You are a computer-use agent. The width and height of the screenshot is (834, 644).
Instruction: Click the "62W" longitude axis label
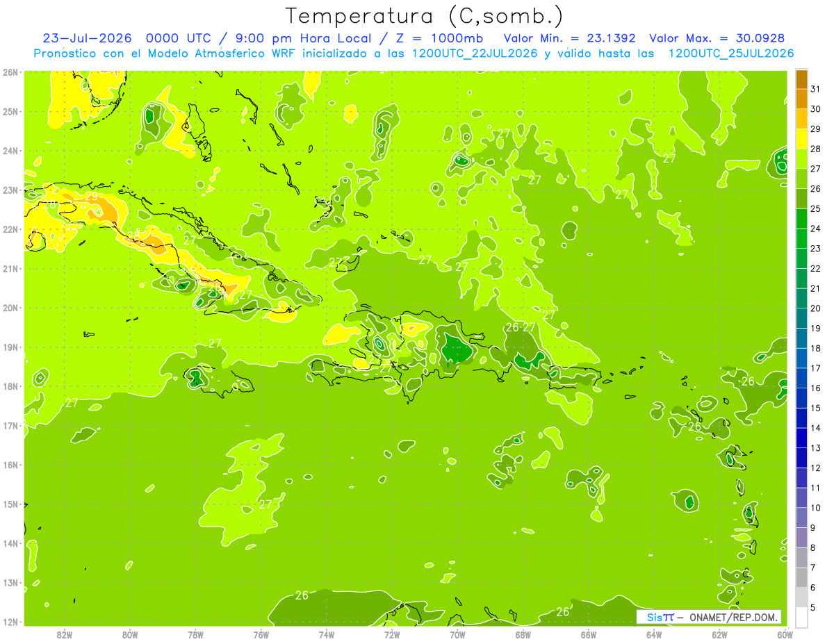tap(719, 634)
